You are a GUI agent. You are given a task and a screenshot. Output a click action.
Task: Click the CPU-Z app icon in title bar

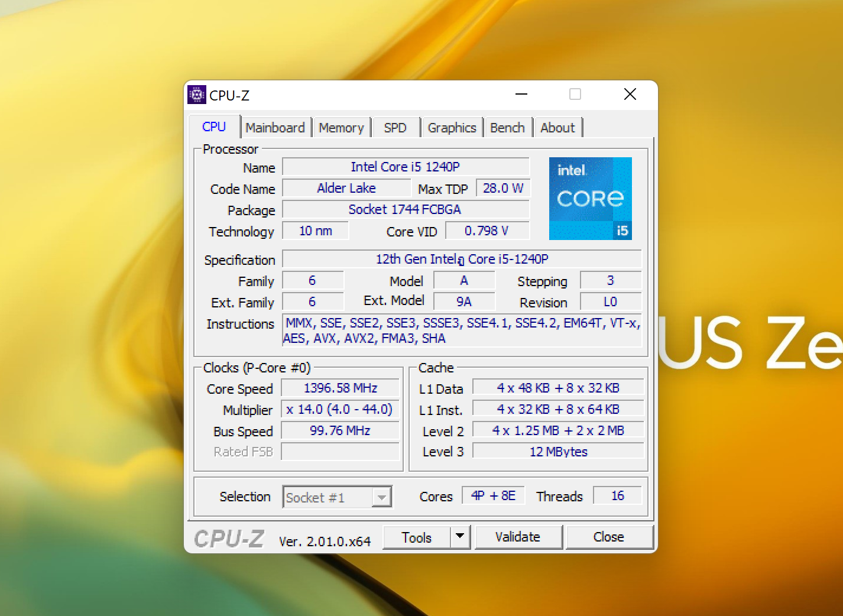197,95
